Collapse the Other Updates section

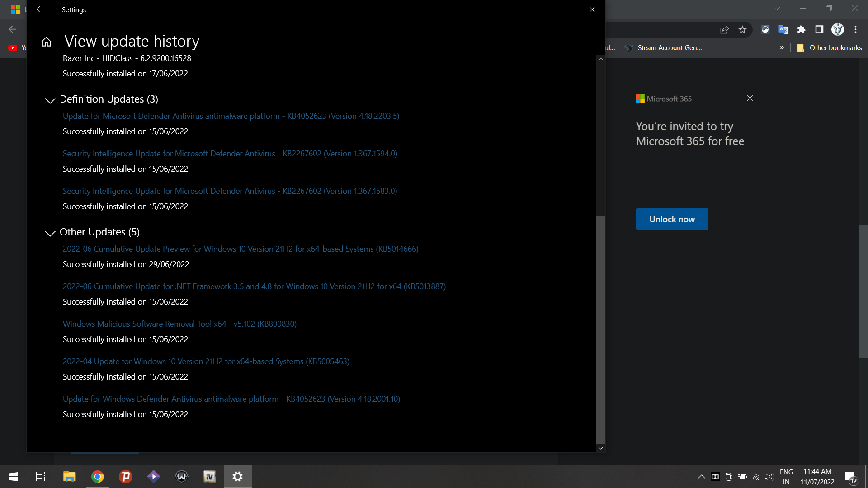50,233
